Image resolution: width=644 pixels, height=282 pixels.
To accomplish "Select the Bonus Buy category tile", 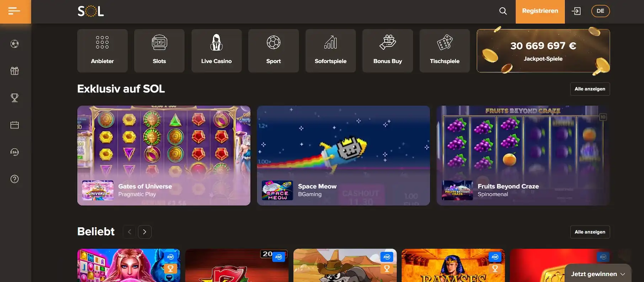I will coord(388,51).
